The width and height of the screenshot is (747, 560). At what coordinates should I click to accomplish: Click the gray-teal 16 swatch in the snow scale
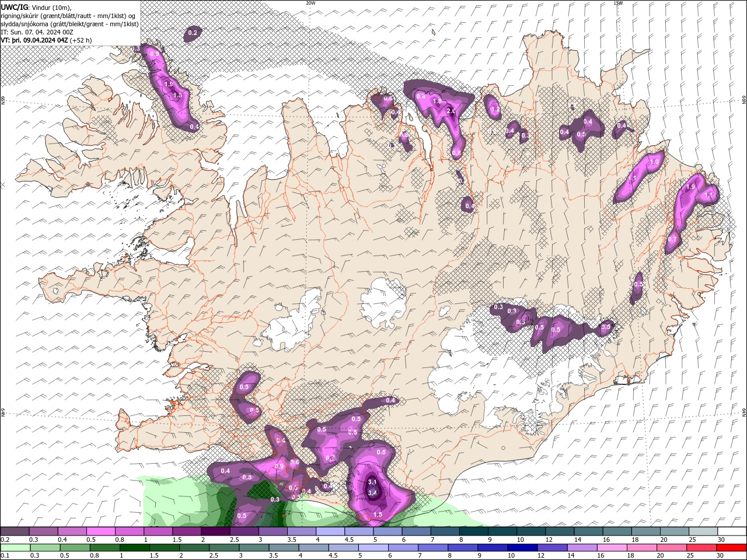pyautogui.click(x=617, y=531)
